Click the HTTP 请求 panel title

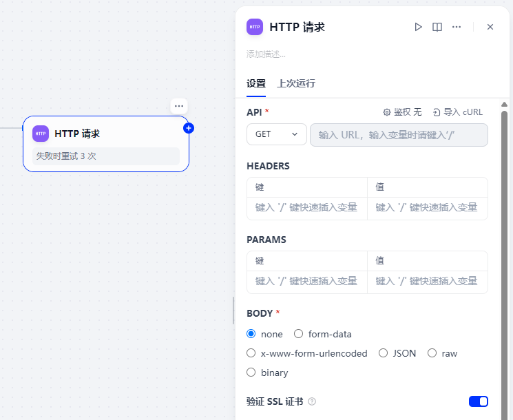[x=297, y=27]
